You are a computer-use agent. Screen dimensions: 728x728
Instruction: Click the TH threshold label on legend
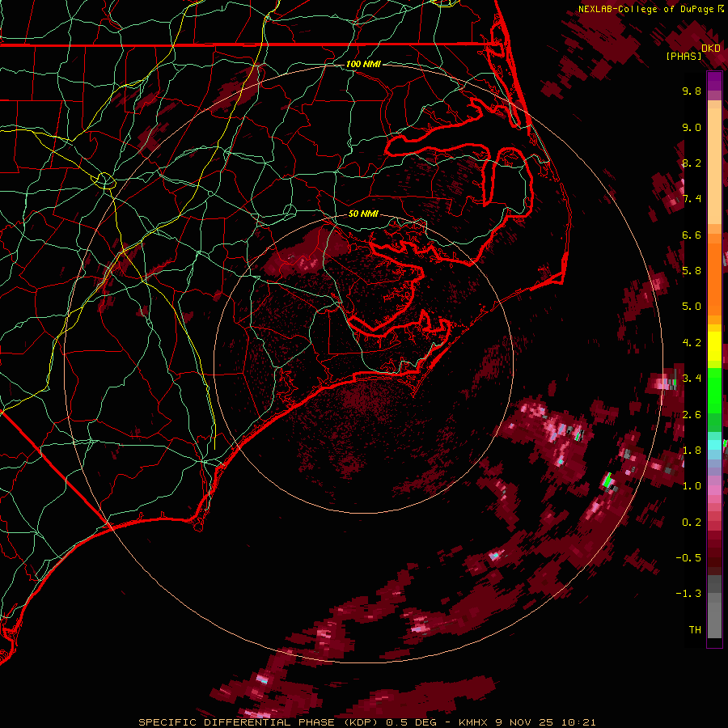pos(695,630)
